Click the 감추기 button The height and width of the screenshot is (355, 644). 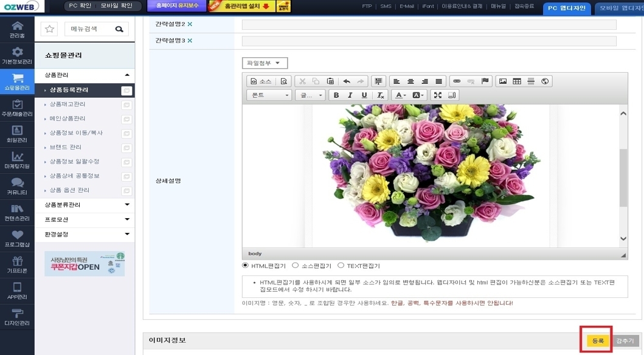pyautogui.click(x=625, y=341)
